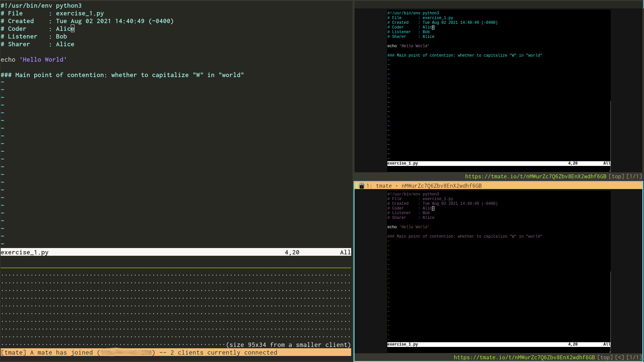Viewport: 644px width, 362px height.
Task: Click the [top] indicator in top-right window
Action: (x=616, y=176)
